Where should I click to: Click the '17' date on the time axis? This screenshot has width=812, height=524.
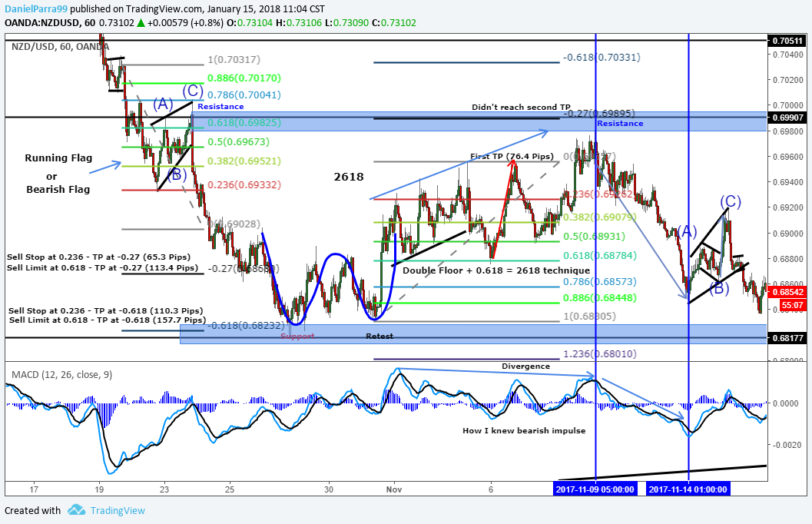click(34, 489)
